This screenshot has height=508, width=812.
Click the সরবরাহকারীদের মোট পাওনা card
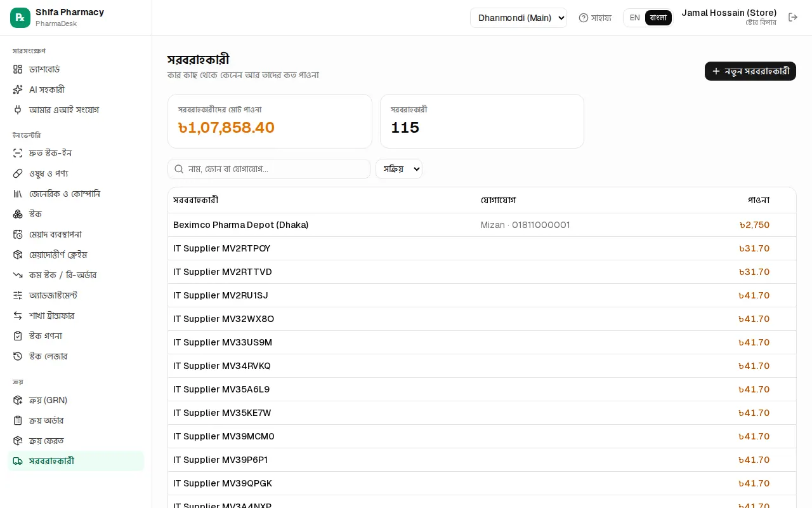[270, 121]
